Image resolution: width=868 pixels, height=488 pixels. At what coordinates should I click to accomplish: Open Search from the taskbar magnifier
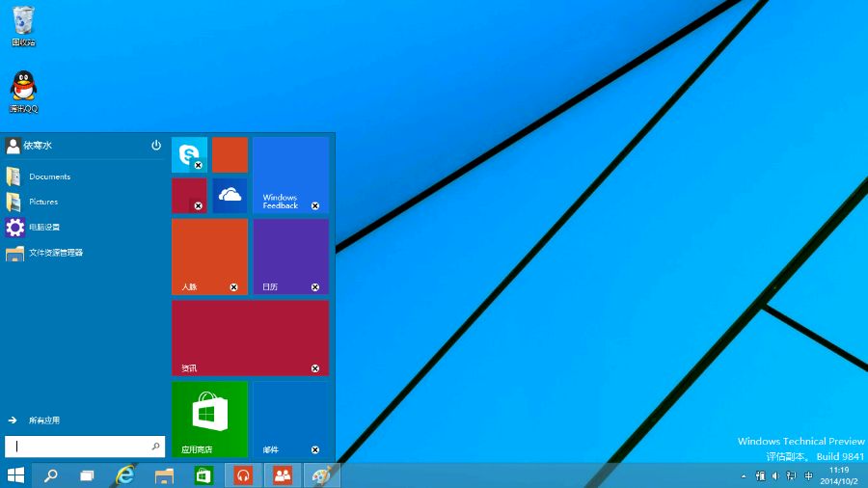coord(51,475)
